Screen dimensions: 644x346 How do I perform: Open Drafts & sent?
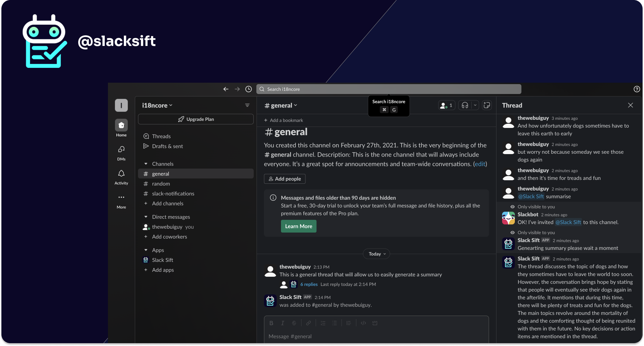coord(167,146)
